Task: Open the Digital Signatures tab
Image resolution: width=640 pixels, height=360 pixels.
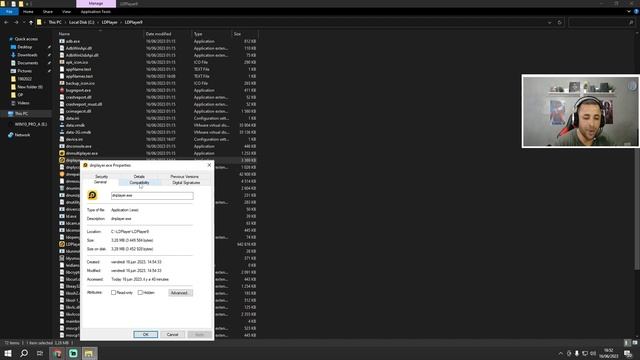Action: [186, 183]
